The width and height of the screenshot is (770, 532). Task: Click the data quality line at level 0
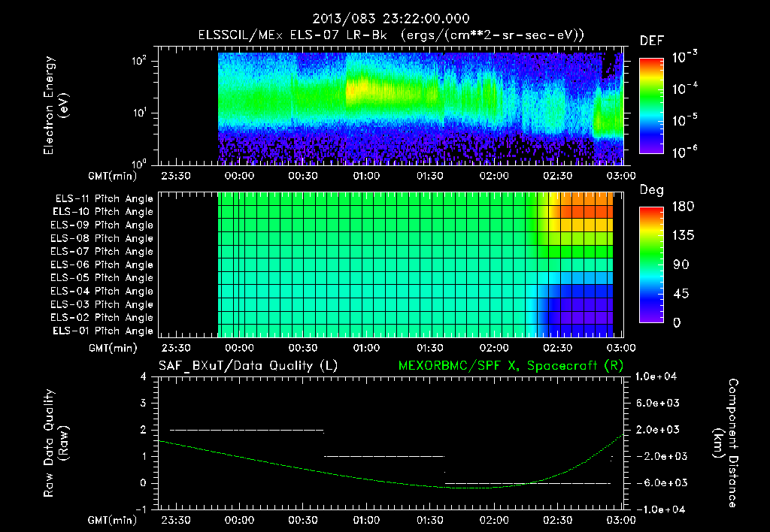528,483
